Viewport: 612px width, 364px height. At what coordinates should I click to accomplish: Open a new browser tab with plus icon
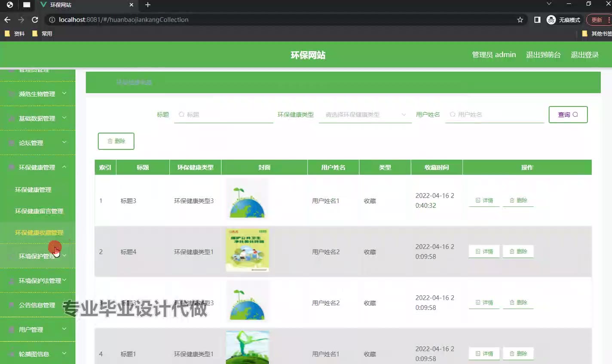[x=148, y=5]
